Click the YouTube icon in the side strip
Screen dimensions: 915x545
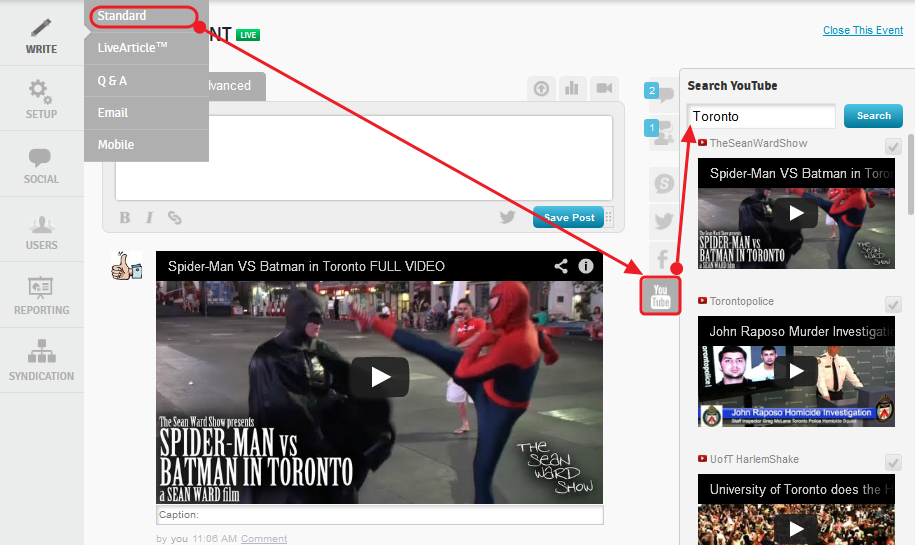pyautogui.click(x=660, y=296)
